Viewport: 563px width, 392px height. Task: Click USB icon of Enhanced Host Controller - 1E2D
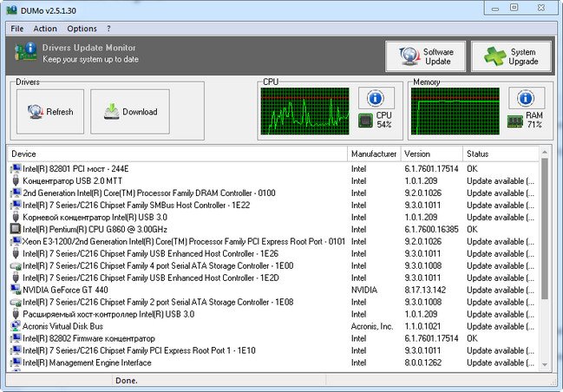(16, 278)
